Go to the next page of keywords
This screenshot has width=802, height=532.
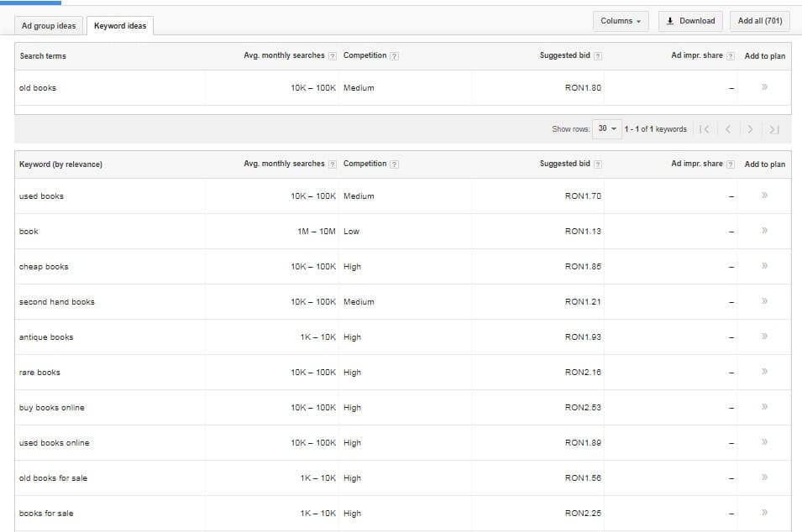coord(750,128)
